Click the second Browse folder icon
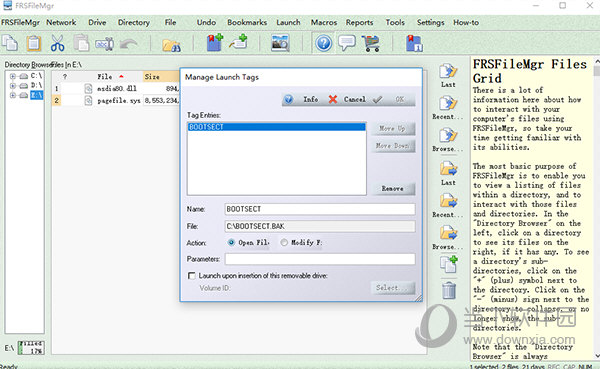The width and height of the screenshot is (600, 369). tap(448, 233)
